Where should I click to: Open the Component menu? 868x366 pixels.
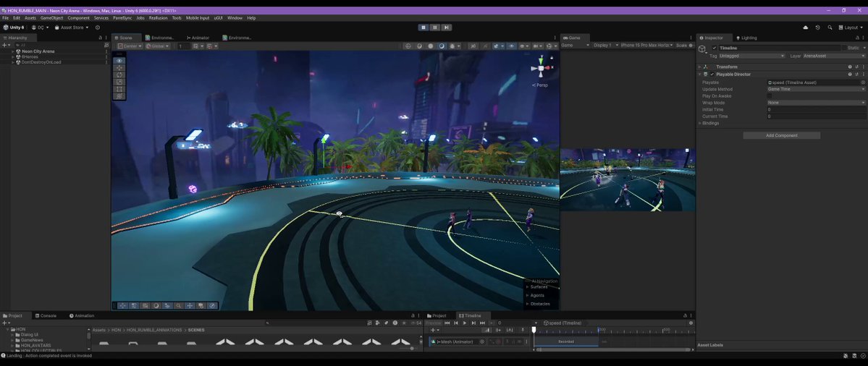coord(79,17)
